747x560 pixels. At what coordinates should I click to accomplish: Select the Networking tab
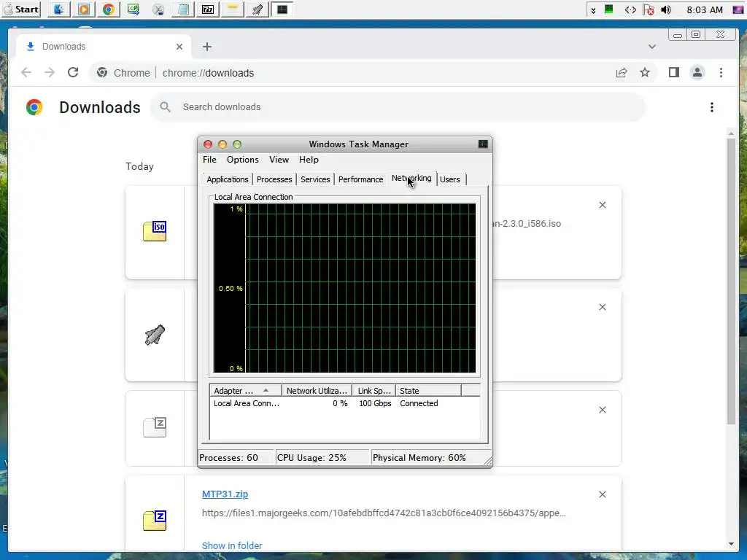point(411,179)
